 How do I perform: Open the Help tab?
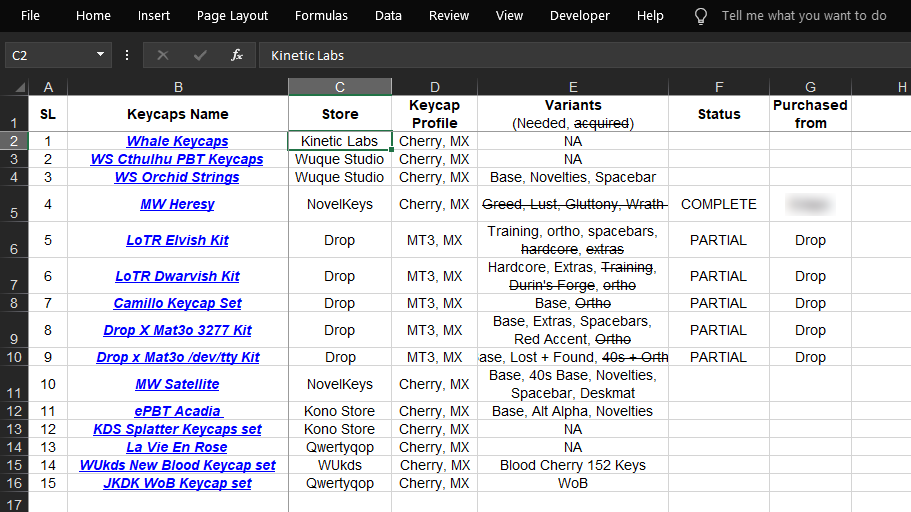pos(650,16)
